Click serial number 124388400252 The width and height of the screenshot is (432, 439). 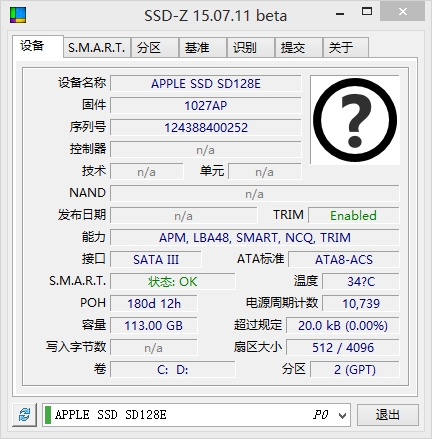click(x=206, y=127)
